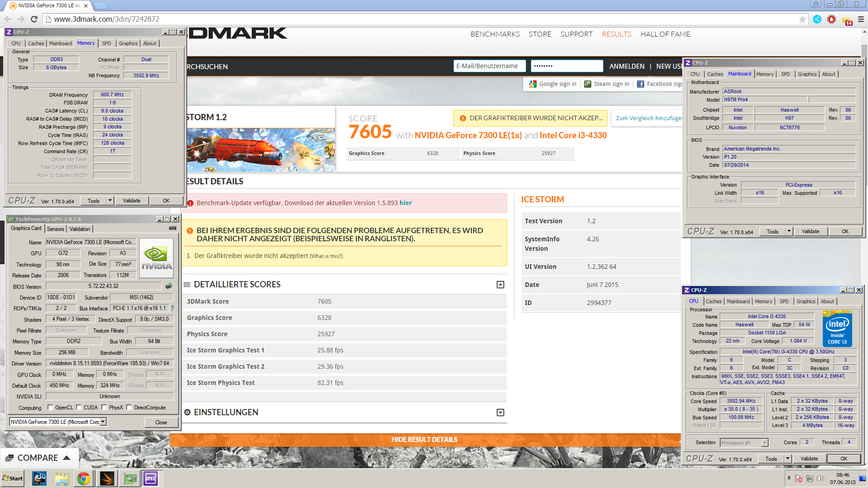Screen dimensions: 868x488
Task: Click volume speaker icon in tray
Action: click(820, 479)
